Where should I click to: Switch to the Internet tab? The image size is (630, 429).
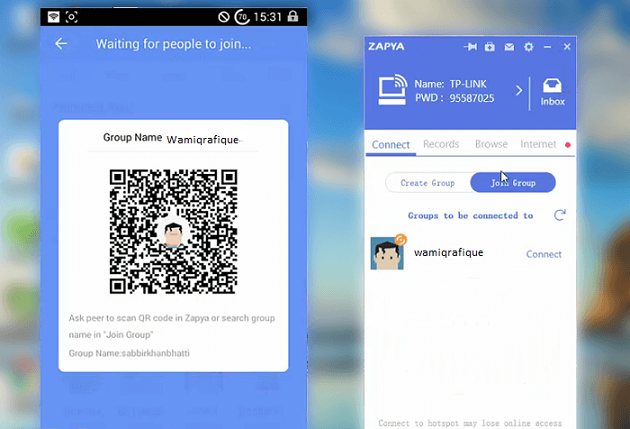(538, 144)
